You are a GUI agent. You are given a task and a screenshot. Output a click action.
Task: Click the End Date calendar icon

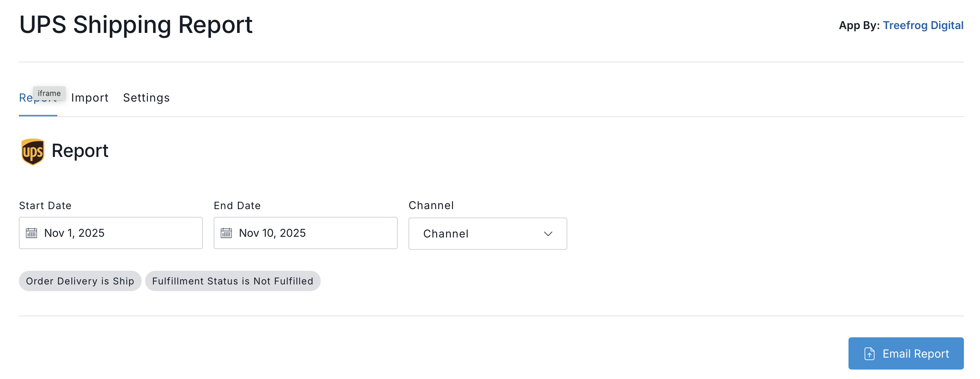pos(226,233)
